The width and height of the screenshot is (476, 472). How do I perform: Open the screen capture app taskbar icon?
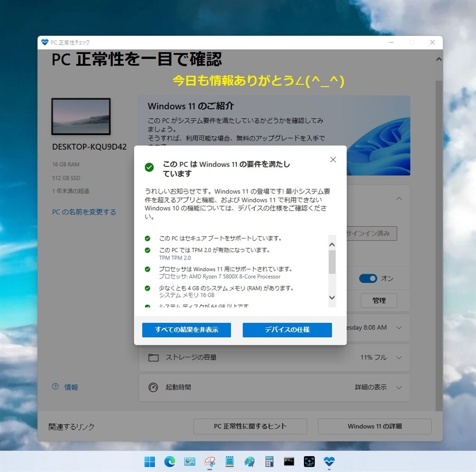(309, 462)
